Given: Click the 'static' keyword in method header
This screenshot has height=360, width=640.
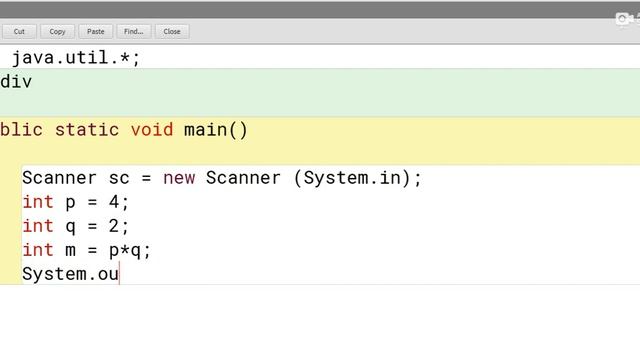Looking at the screenshot, I should tap(87, 130).
